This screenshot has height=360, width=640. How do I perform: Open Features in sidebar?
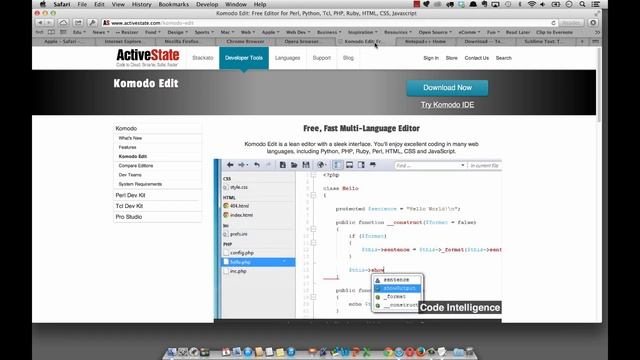(127, 147)
